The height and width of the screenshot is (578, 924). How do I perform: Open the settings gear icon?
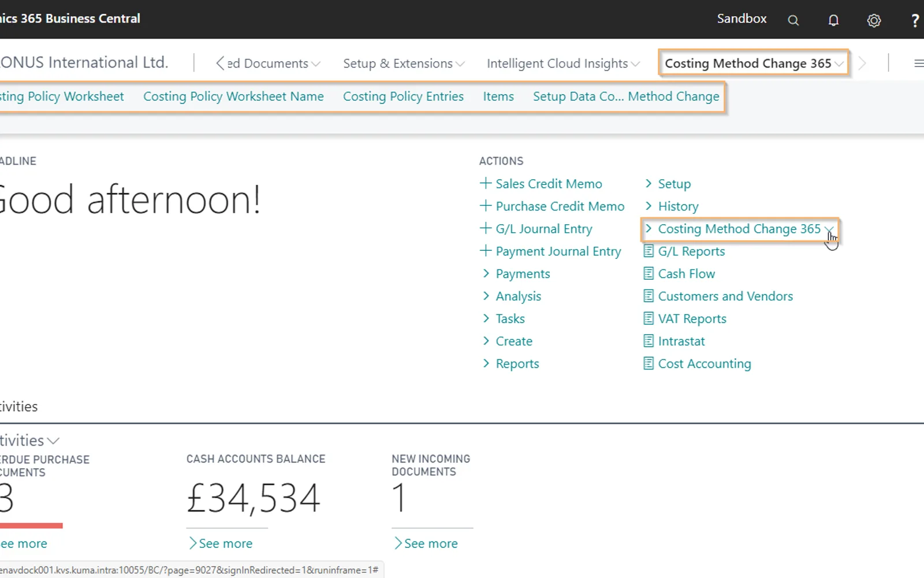click(x=874, y=20)
